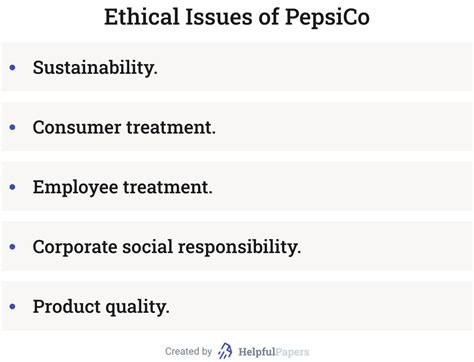Click empty area of Consumer treatment row
The width and height of the screenshot is (474, 362).
(x=343, y=127)
